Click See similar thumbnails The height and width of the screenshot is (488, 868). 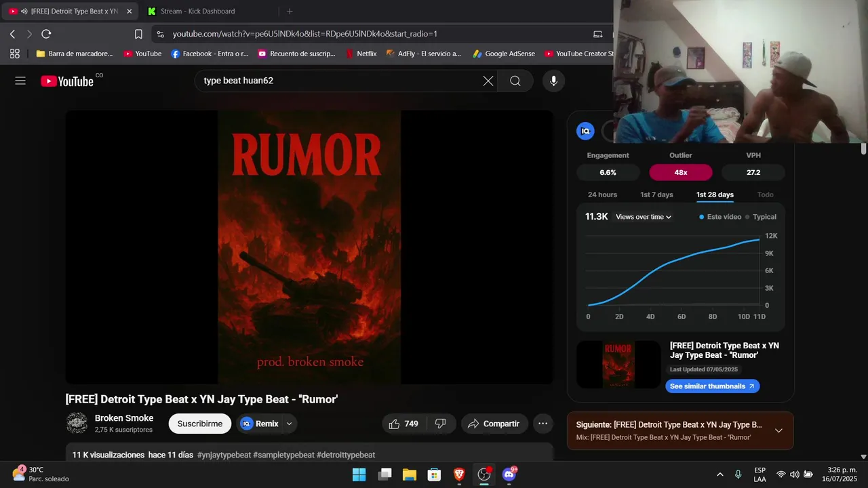tap(712, 386)
